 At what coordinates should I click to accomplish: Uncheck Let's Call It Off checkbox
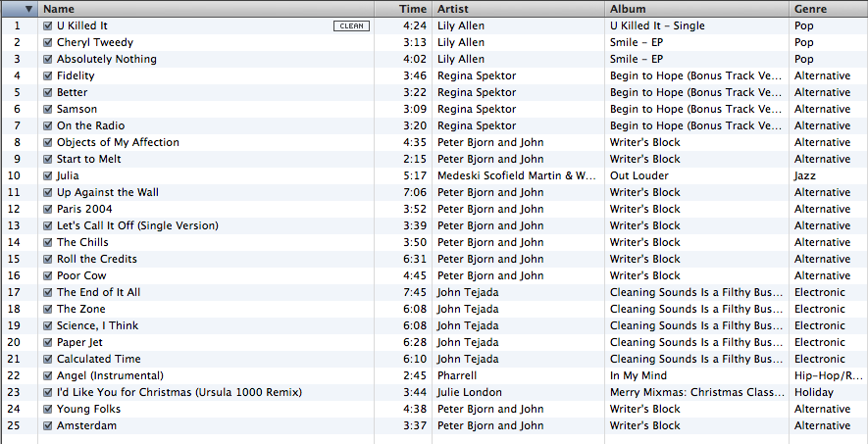[48, 225]
